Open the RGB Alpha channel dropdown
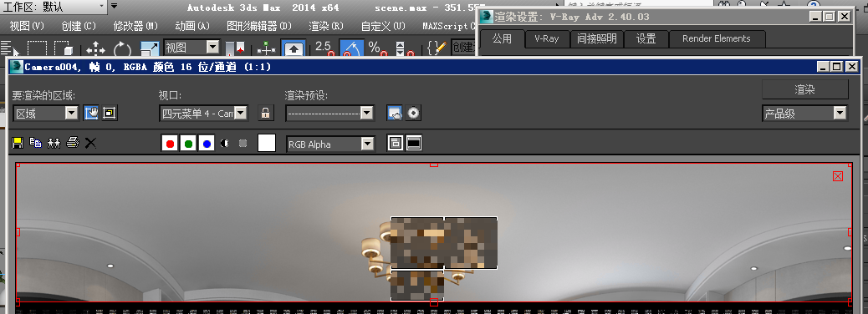This screenshot has height=314, width=868. 368,144
